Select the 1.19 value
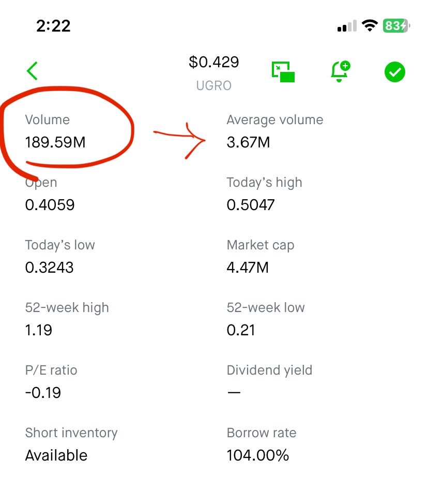The width and height of the screenshot is (428, 504). point(39,331)
